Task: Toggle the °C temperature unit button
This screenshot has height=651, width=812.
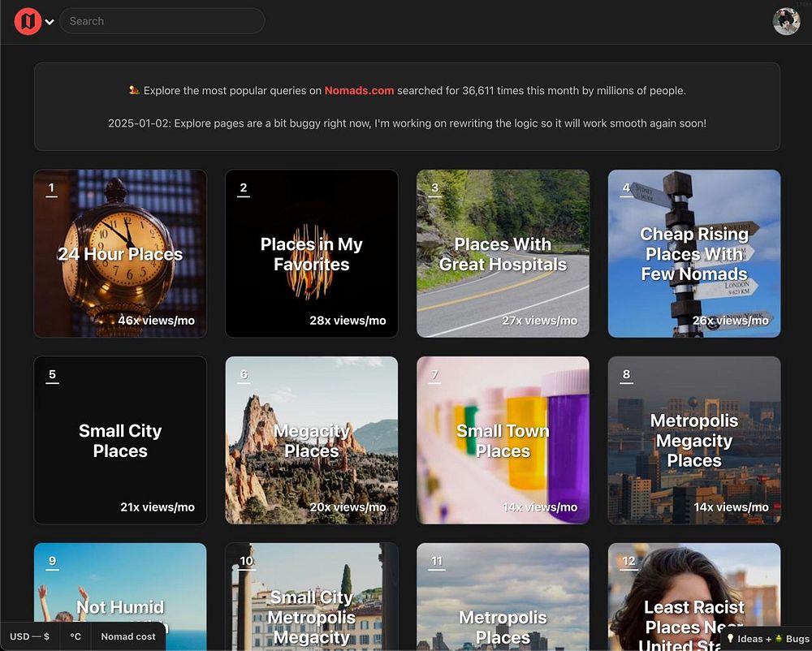Action: (x=76, y=636)
